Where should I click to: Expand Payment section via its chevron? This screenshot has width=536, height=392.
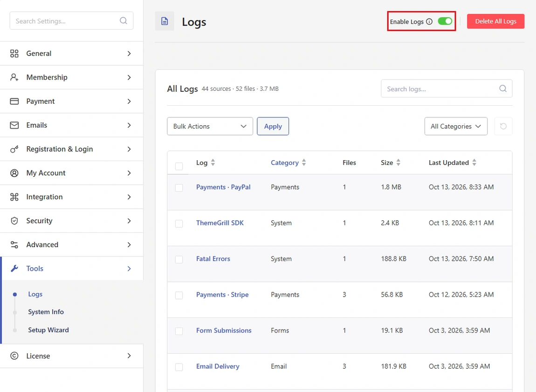(129, 101)
